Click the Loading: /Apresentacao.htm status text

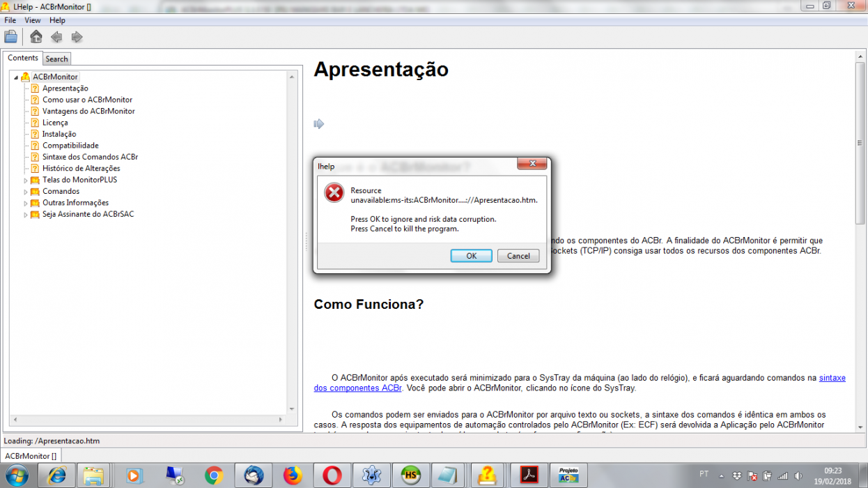pyautogui.click(x=52, y=441)
